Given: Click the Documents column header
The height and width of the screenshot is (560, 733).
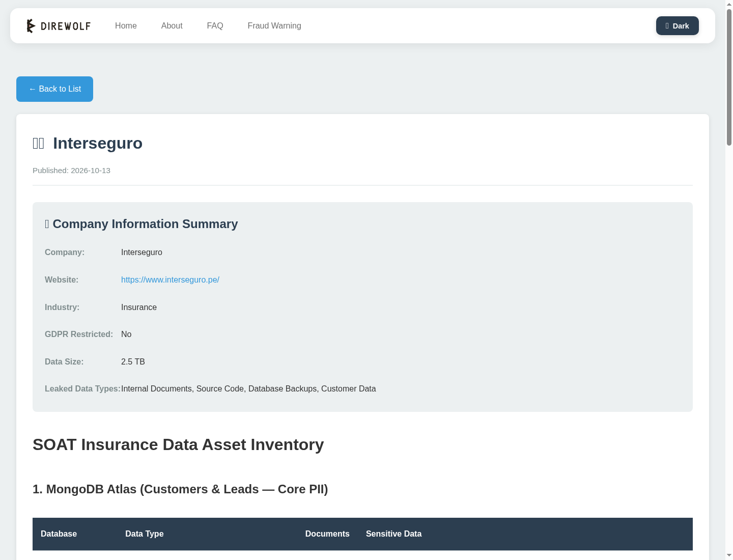Looking at the screenshot, I should pyautogui.click(x=327, y=534).
